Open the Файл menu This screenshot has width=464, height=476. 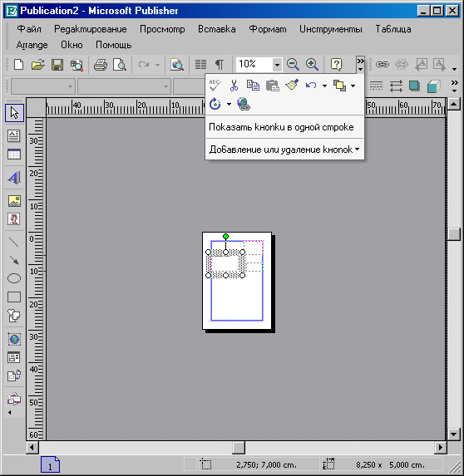pos(29,29)
